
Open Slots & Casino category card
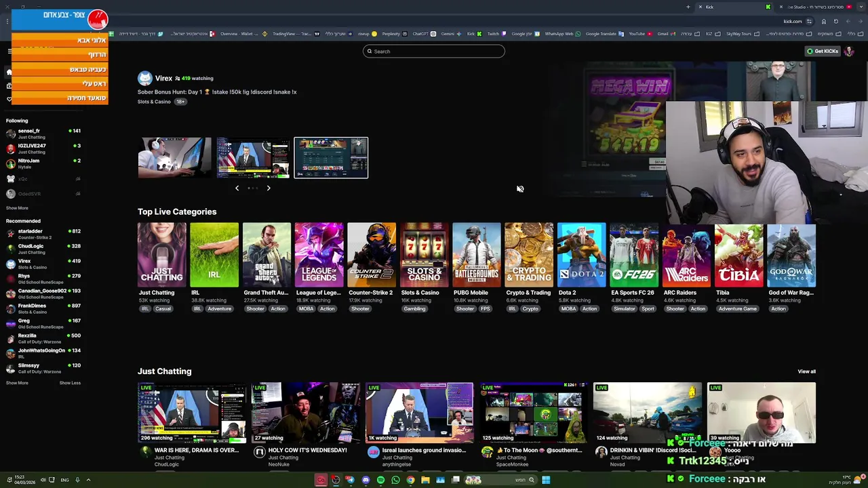pyautogui.click(x=424, y=255)
